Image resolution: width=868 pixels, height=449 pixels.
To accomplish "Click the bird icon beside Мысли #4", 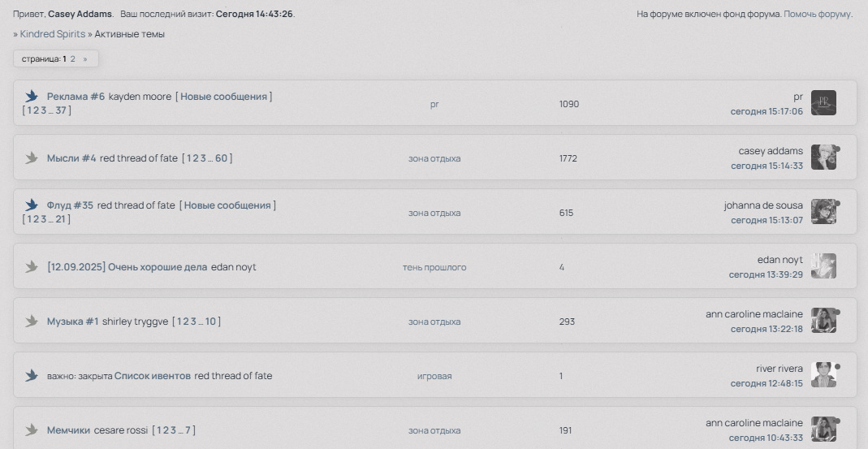I will click(x=32, y=158).
